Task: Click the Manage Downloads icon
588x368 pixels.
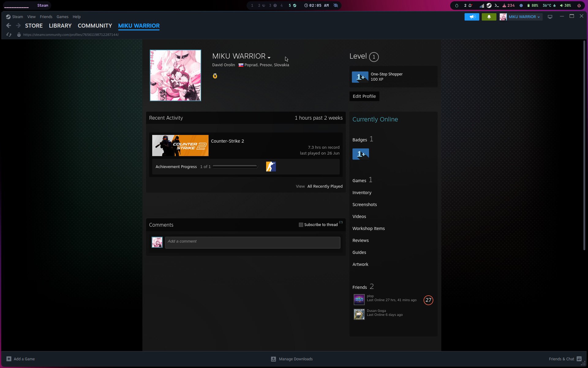Action: click(273, 359)
